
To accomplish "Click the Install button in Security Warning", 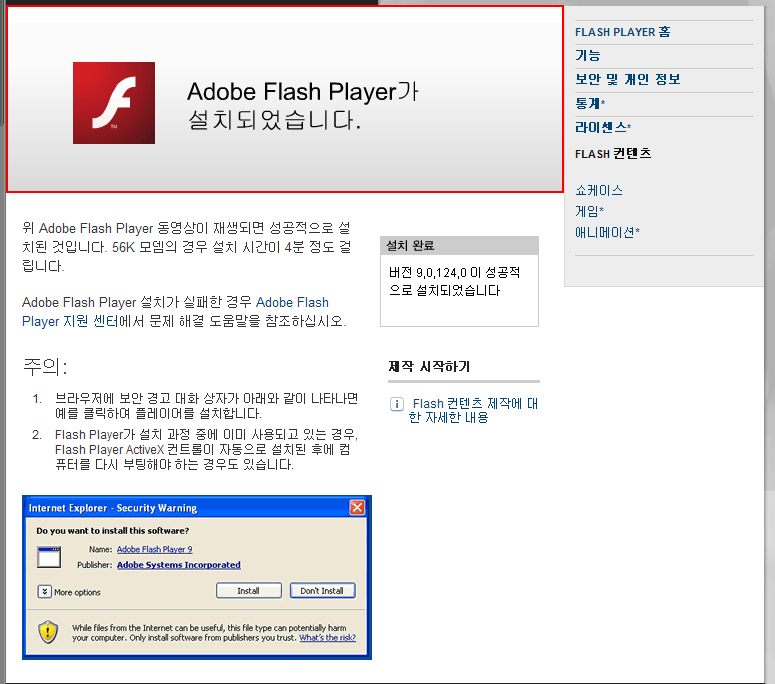I will tap(249, 591).
